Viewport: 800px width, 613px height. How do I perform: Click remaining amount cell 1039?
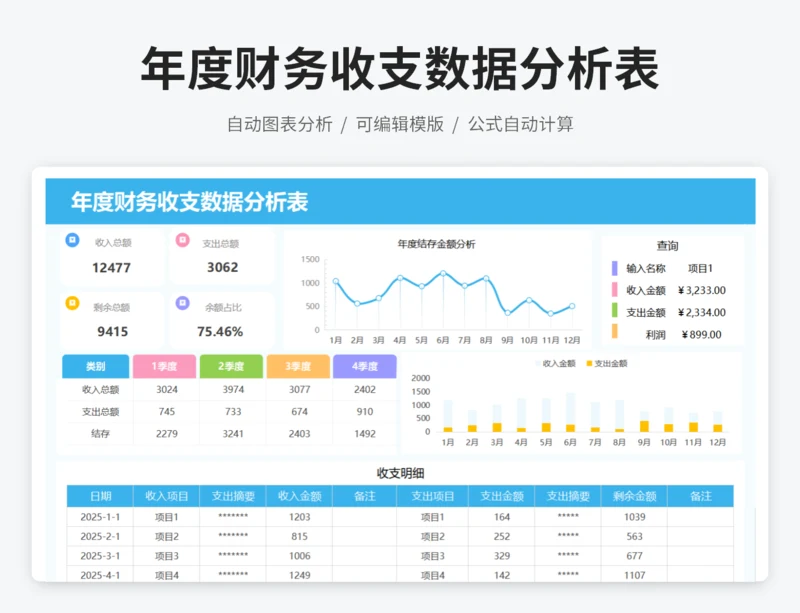pyautogui.click(x=635, y=517)
